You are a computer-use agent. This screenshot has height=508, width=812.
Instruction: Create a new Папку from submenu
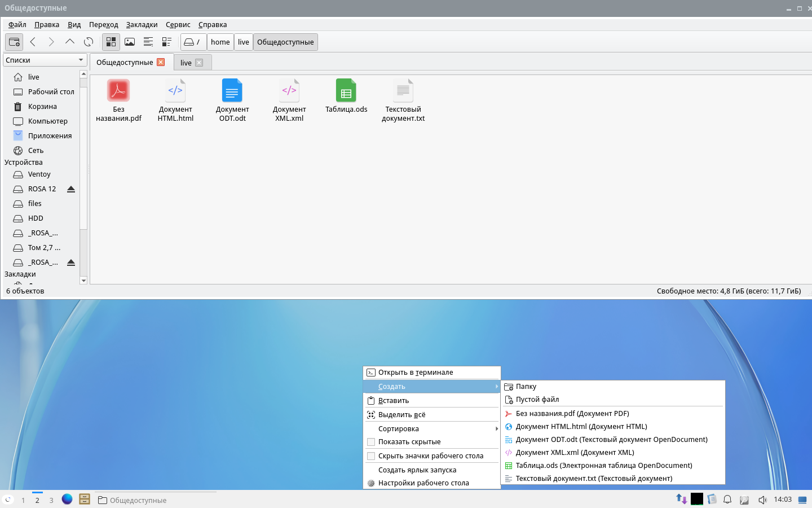613,387
